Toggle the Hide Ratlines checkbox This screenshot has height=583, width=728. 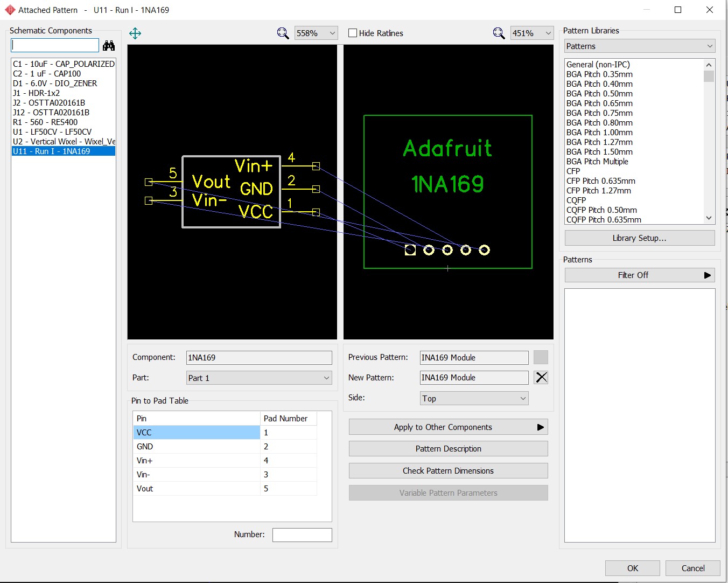point(353,33)
